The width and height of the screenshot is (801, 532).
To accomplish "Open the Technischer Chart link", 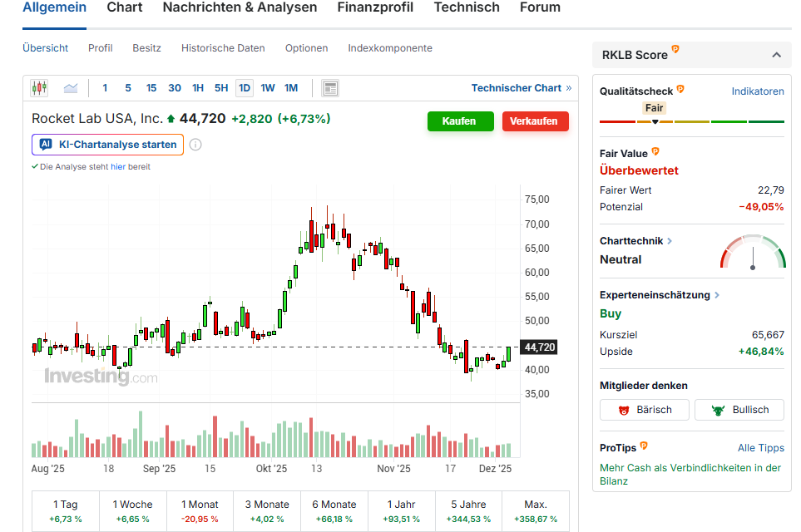I will pyautogui.click(x=521, y=88).
